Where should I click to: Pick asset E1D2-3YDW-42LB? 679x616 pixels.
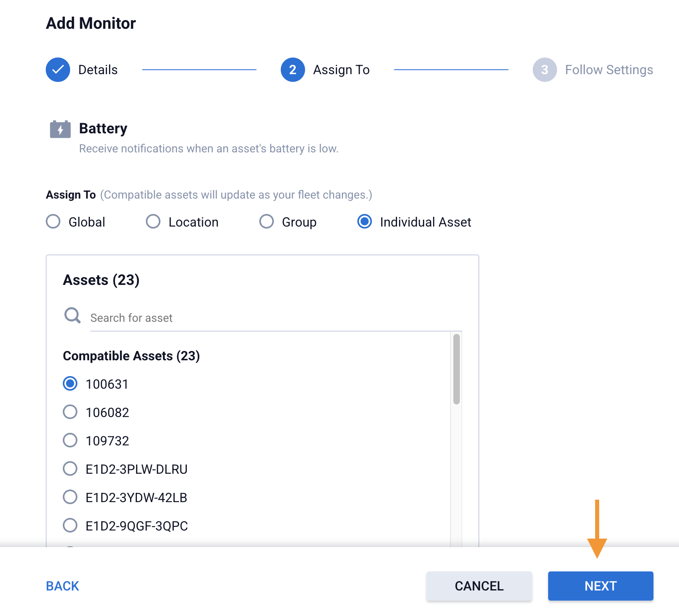point(70,497)
